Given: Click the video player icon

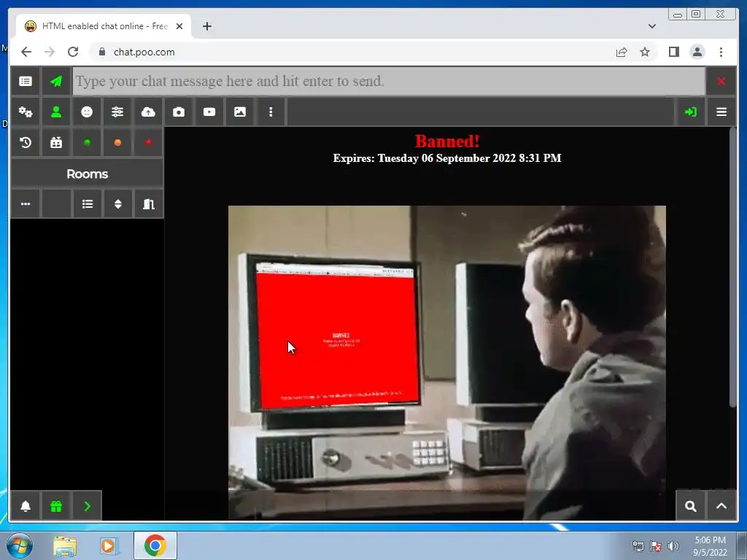Looking at the screenshot, I should point(209,112).
